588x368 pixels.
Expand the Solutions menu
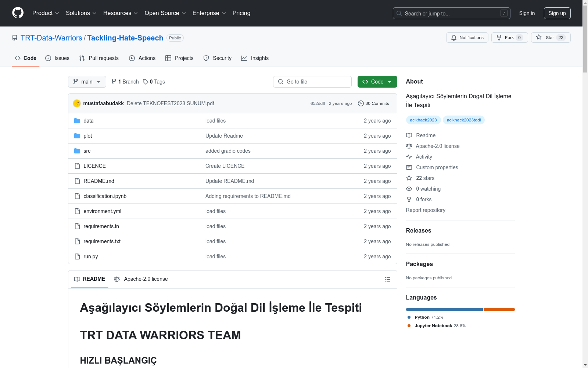tap(81, 13)
